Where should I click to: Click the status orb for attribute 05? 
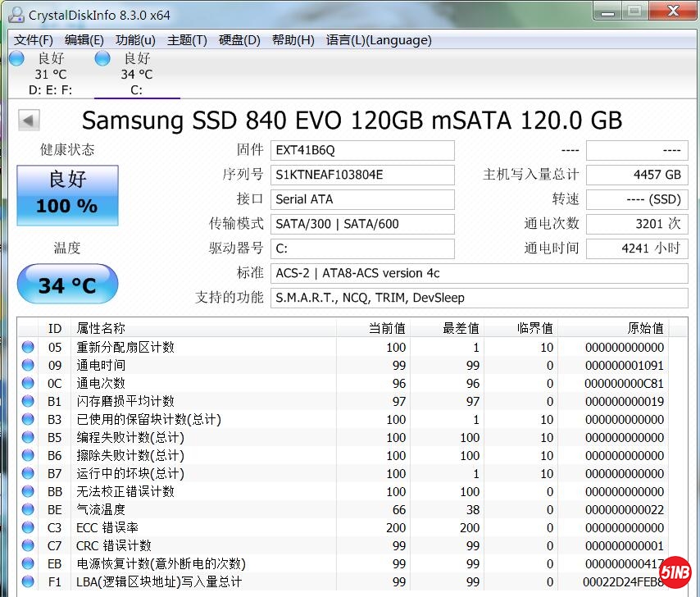[29, 348]
